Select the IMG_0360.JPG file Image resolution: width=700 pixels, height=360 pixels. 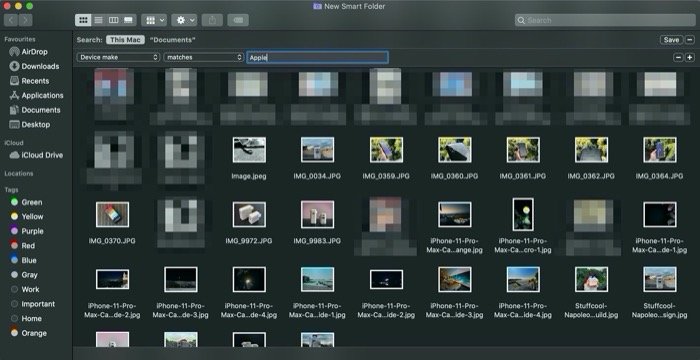pos(454,150)
